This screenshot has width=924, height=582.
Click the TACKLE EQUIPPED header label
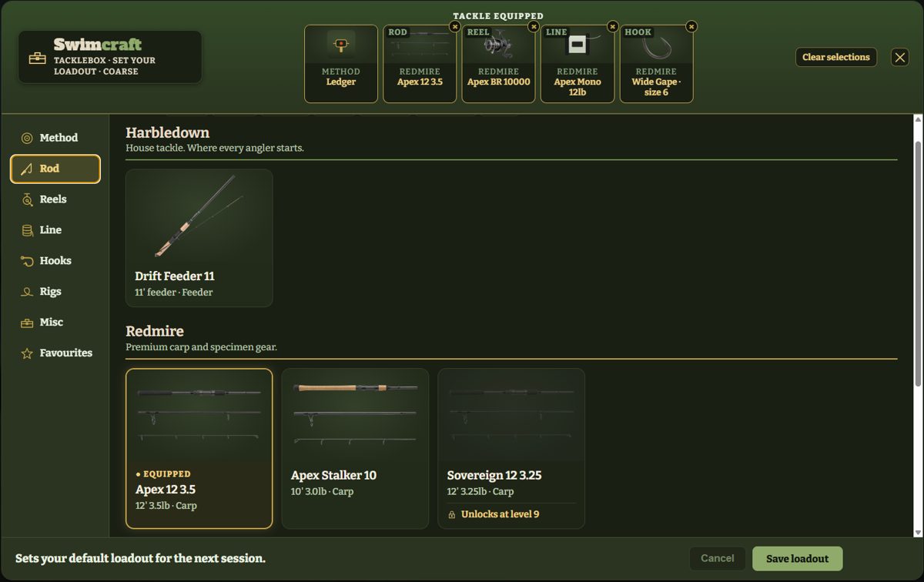click(x=498, y=16)
